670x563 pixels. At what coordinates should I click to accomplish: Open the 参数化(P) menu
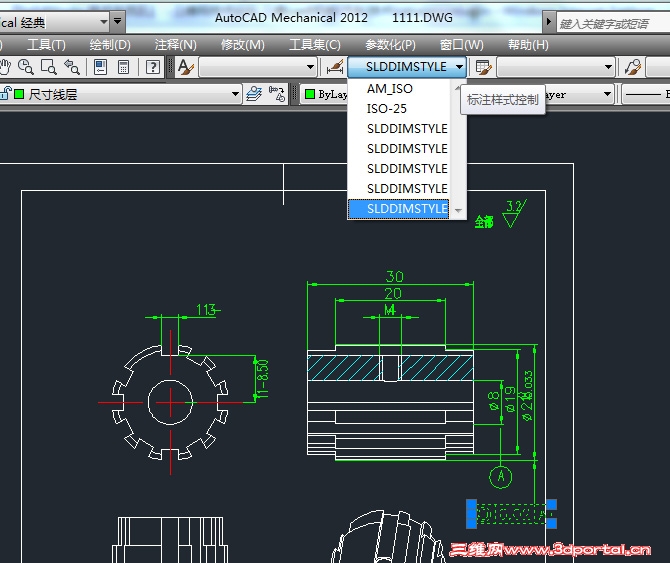point(390,44)
